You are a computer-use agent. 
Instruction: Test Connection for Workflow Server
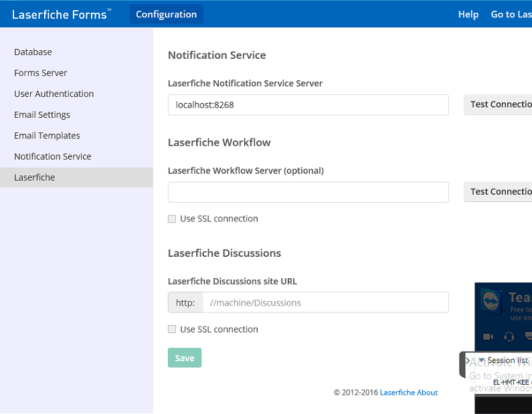click(x=499, y=191)
